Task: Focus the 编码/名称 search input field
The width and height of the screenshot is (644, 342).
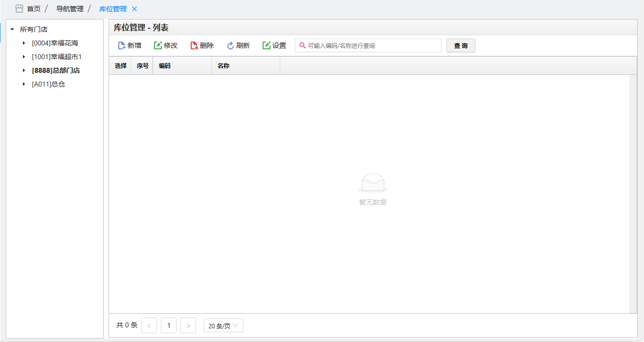Action: pyautogui.click(x=372, y=45)
